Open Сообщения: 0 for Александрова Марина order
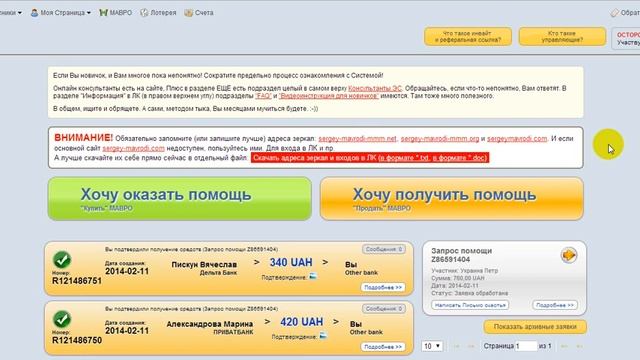The height and width of the screenshot is (360, 640). [384, 309]
